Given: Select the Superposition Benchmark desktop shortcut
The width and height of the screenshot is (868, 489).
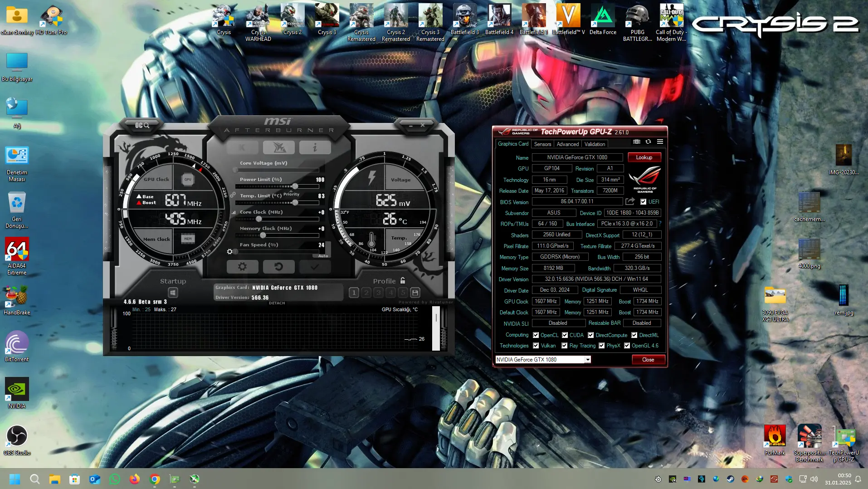Looking at the screenshot, I should tap(809, 443).
